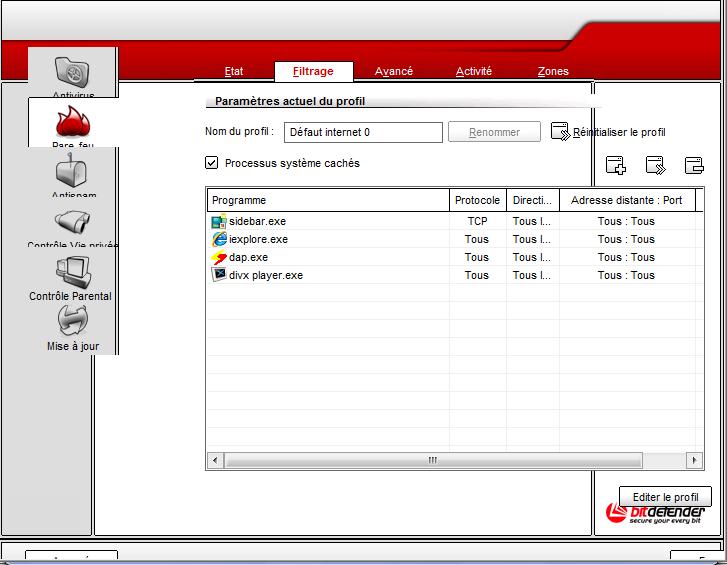Switch to the Etat tab
Screen dimensions: 727x565
pyautogui.click(x=234, y=71)
